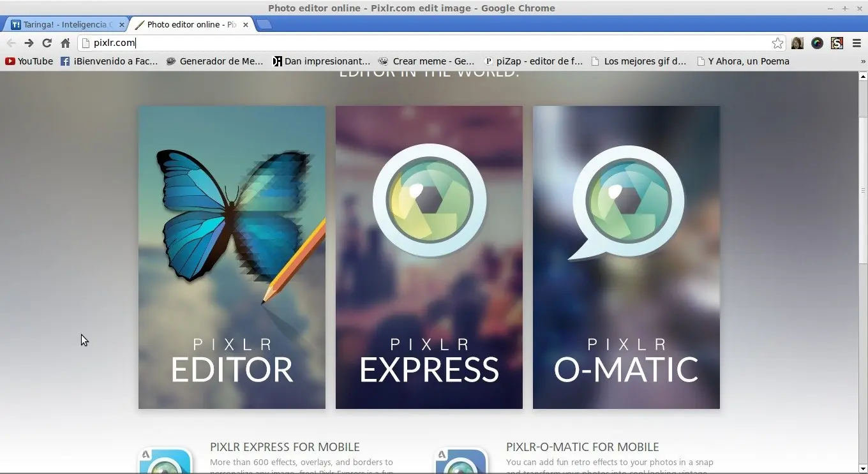Screen dimensions: 868x474
Task: Click the Pixlr Express mobile app icon
Action: coord(165,461)
